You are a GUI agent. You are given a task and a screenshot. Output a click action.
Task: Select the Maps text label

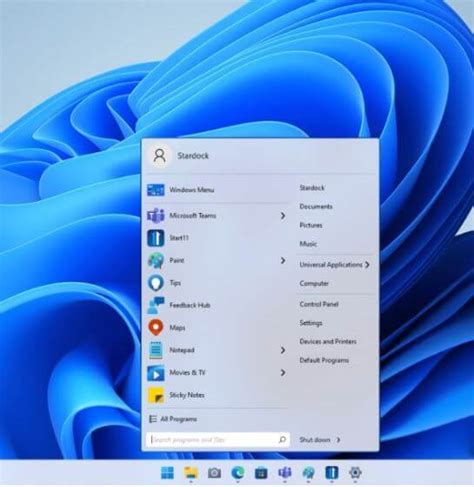click(177, 328)
